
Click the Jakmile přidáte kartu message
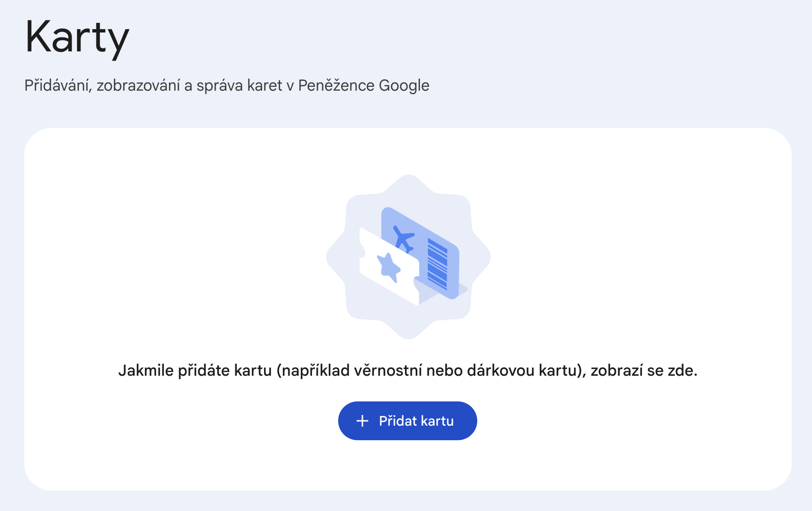(408, 371)
